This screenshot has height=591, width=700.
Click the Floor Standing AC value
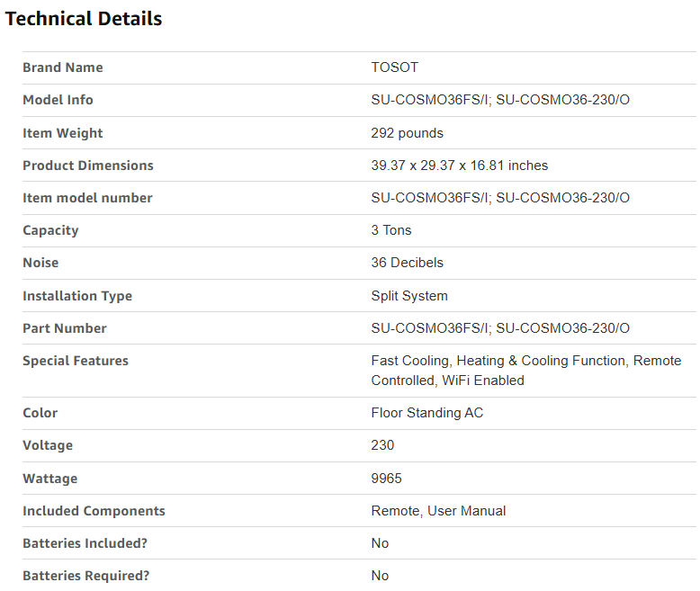click(427, 413)
